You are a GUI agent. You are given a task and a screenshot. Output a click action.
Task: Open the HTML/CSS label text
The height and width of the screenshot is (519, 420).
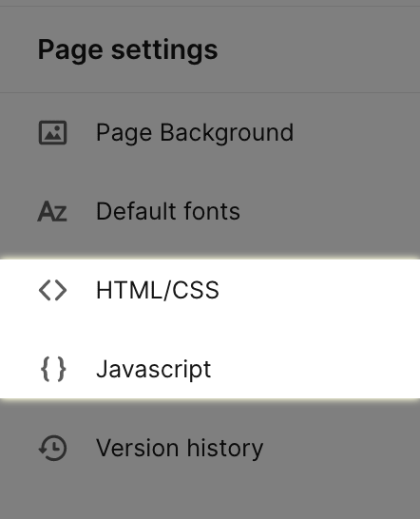pyautogui.click(x=158, y=290)
